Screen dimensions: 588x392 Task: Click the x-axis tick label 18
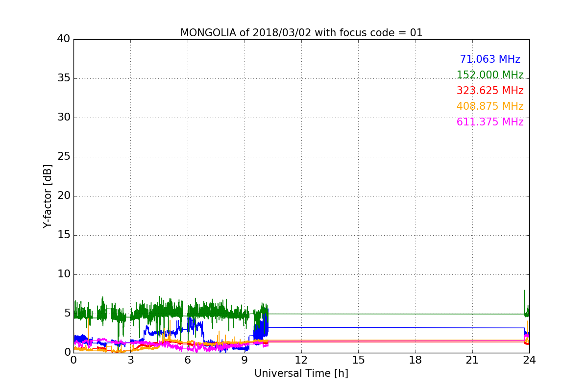(x=416, y=360)
